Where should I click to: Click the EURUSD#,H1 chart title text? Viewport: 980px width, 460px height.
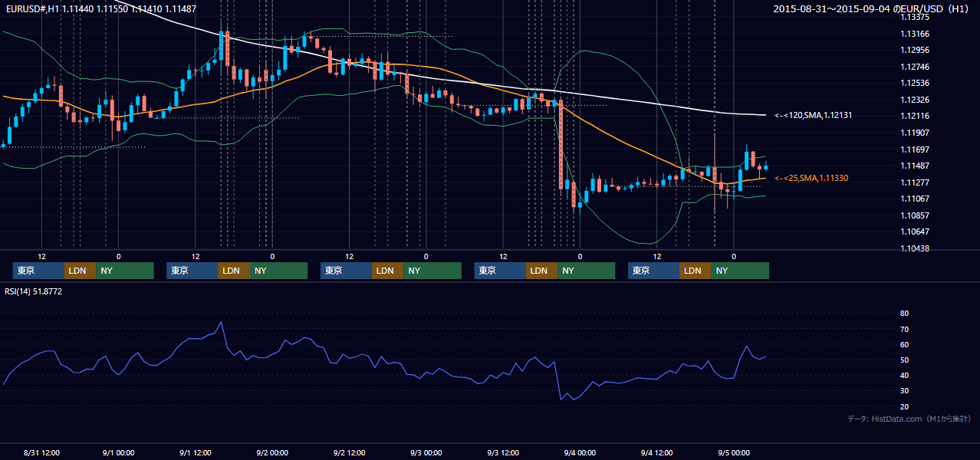point(100,9)
